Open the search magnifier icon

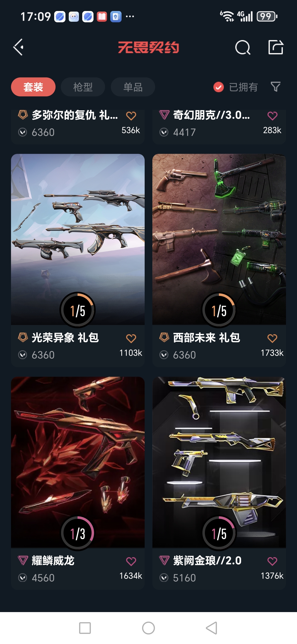pyautogui.click(x=243, y=47)
